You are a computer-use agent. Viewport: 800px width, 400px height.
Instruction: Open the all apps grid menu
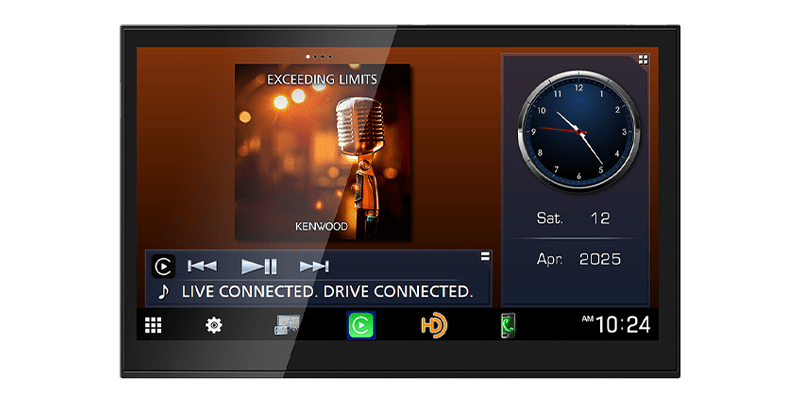tap(153, 325)
